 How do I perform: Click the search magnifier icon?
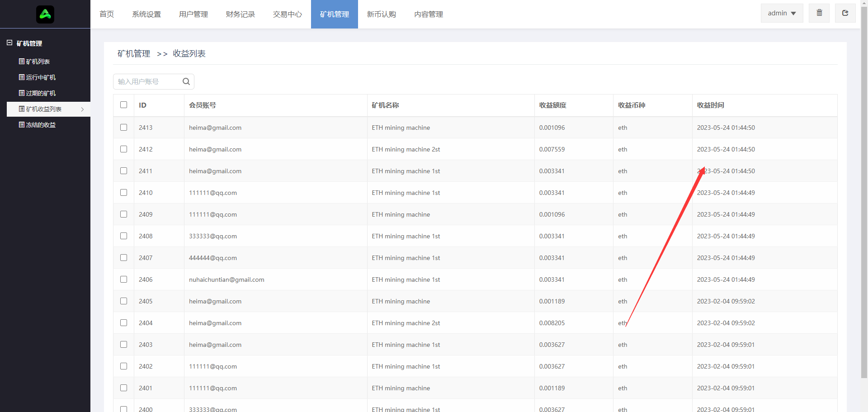click(x=186, y=82)
